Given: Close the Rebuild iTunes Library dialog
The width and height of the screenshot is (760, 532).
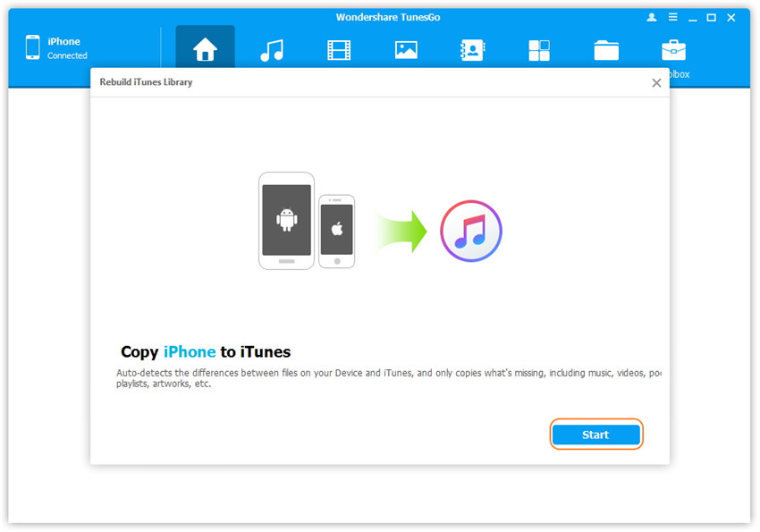Looking at the screenshot, I should click(x=656, y=82).
